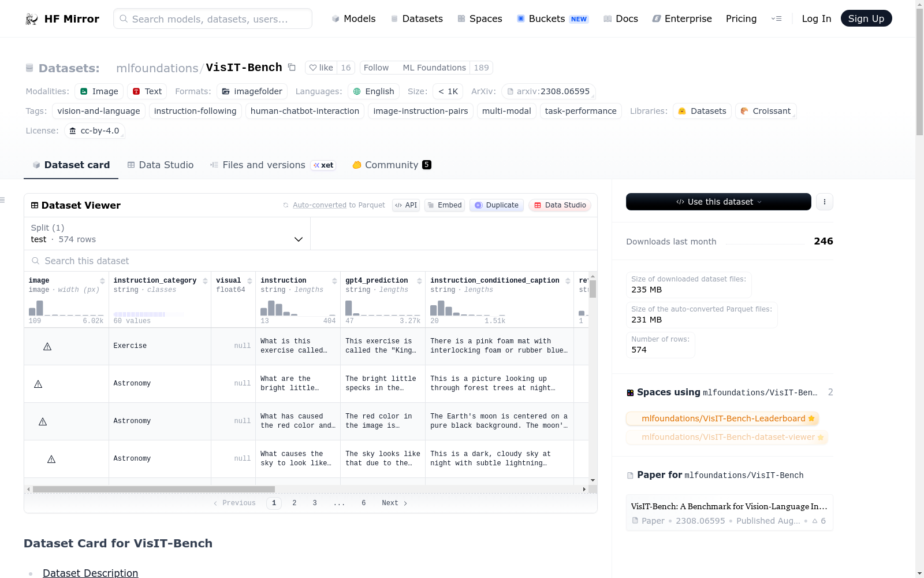Screen dimensions: 924x578
Task: Go to page 6 of the table
Action: [364, 503]
